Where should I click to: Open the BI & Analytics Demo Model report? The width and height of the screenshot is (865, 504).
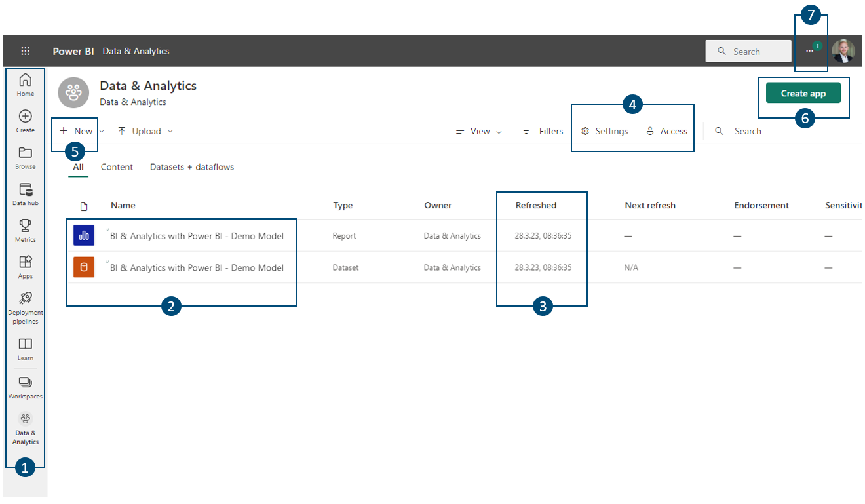[197, 236]
